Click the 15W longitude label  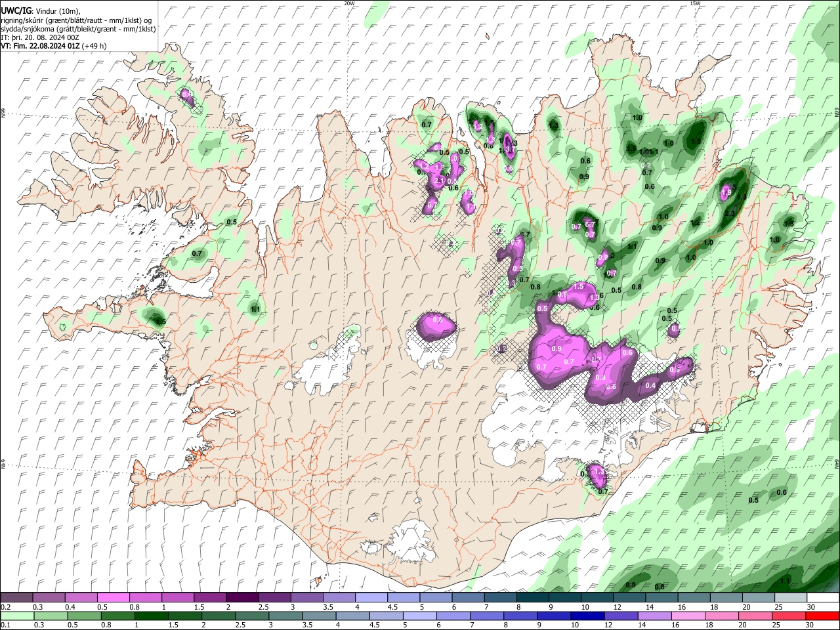tap(695, 3)
